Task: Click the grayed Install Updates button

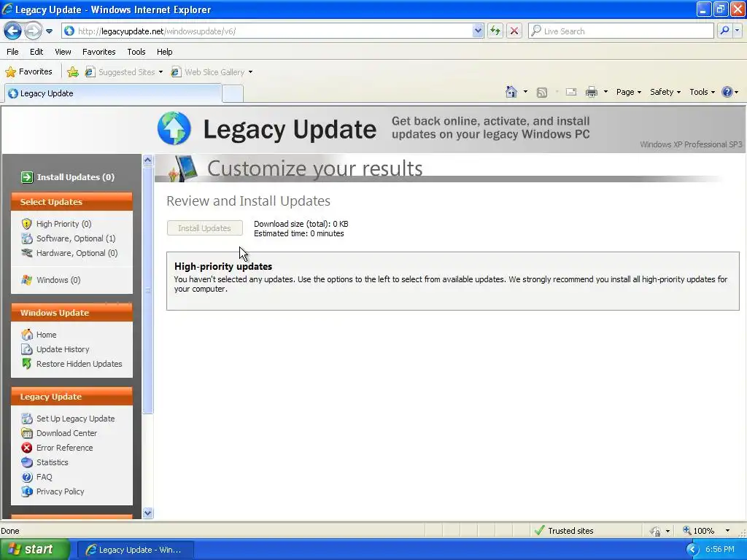Action: 204,228
